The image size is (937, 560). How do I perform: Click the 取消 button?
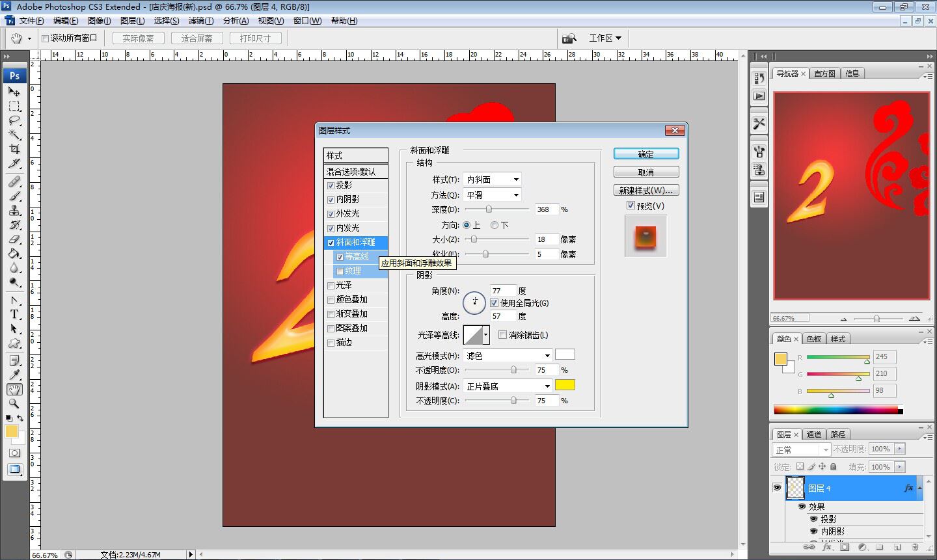pos(646,172)
